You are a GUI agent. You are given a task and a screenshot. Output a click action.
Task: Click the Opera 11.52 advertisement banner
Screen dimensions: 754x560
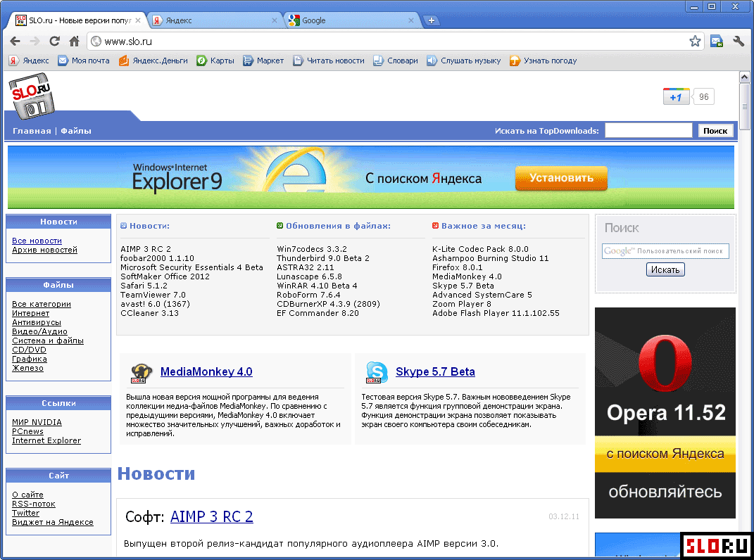(x=665, y=413)
